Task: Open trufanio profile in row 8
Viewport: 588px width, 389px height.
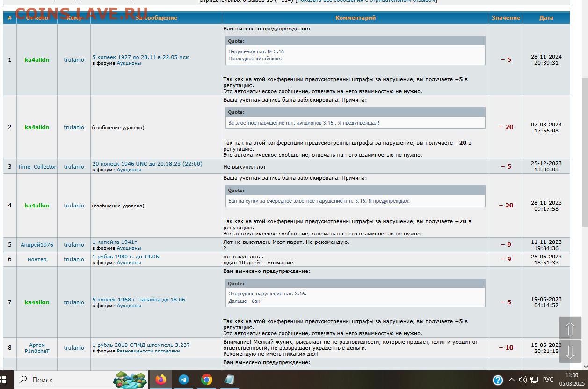Action: tap(74, 348)
